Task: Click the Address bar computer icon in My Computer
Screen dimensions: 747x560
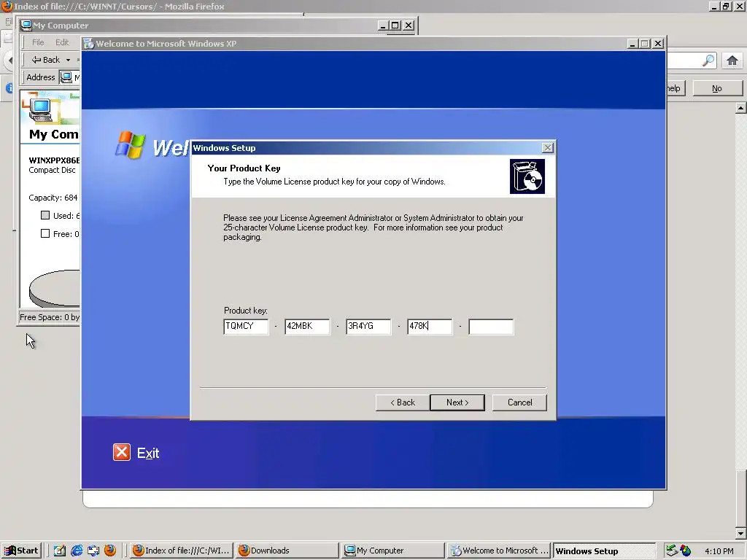Action: (x=66, y=77)
